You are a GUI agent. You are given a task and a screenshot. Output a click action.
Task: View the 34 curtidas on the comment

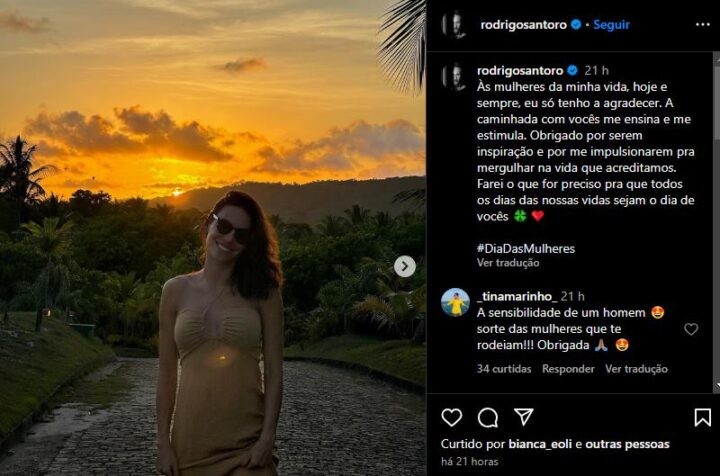click(504, 369)
